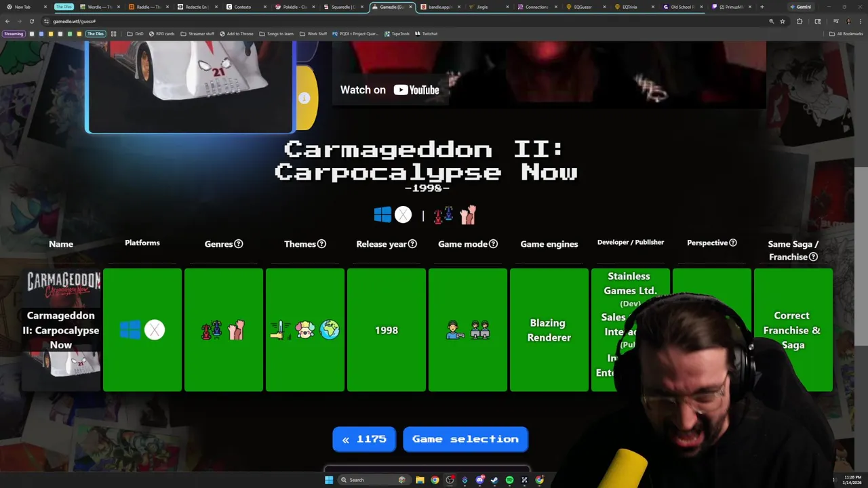Bookmark this page with the star icon
Screen dimensions: 868x488
(782, 21)
